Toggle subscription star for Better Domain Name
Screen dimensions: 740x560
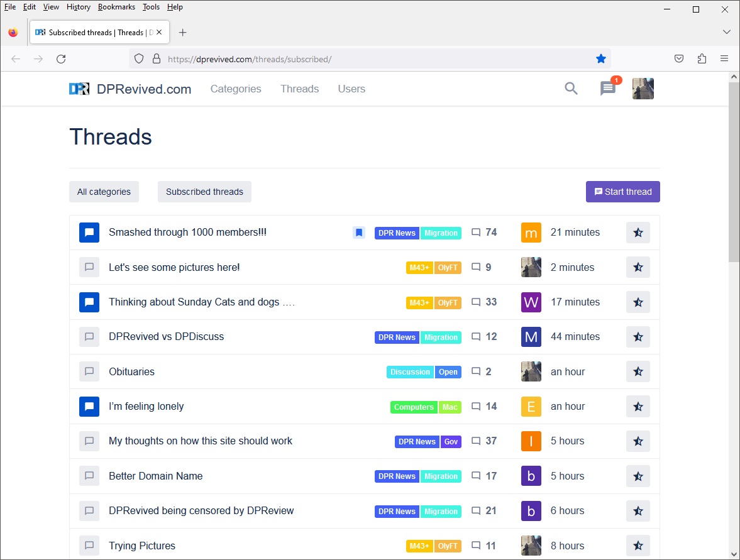pos(638,476)
